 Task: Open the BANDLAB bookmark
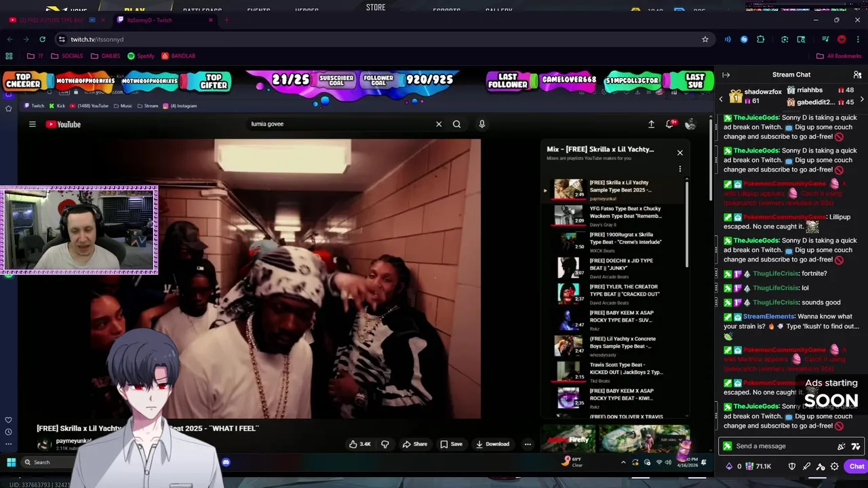(178, 56)
